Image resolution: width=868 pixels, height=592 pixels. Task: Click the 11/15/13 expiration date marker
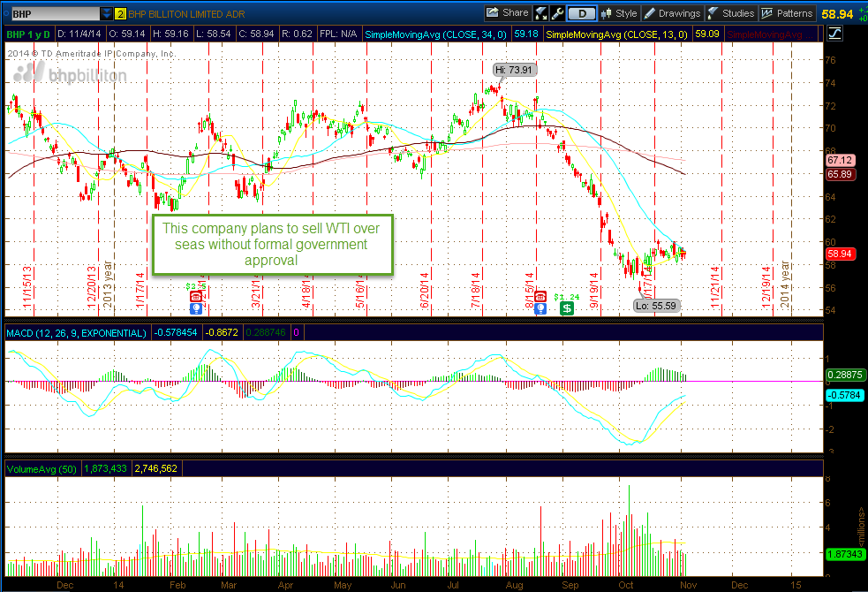pos(27,286)
